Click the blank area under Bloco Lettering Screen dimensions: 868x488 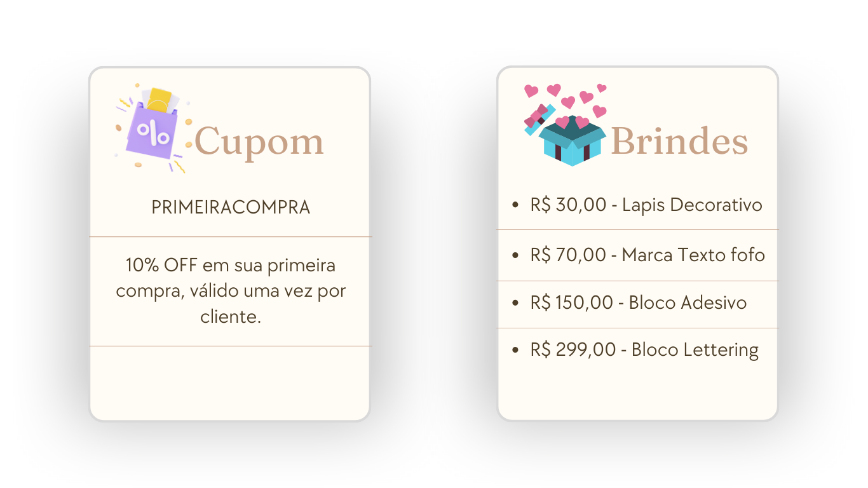[x=637, y=394]
